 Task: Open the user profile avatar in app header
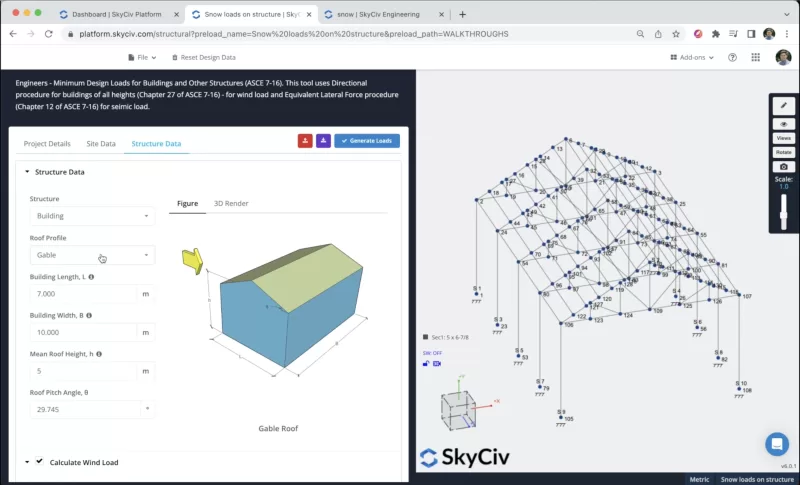[783, 57]
